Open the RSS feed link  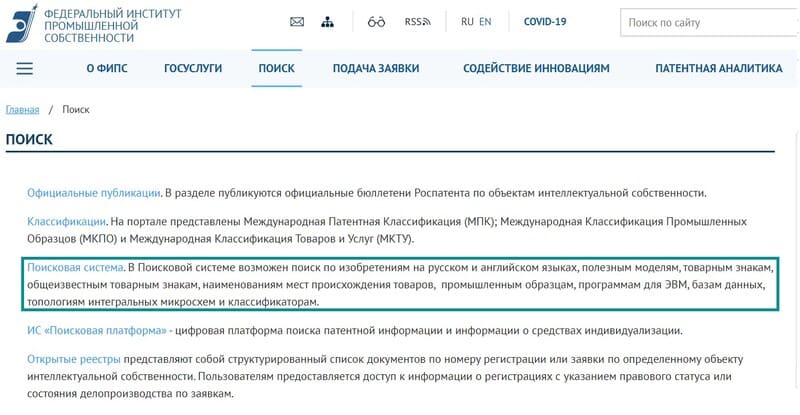tap(418, 22)
